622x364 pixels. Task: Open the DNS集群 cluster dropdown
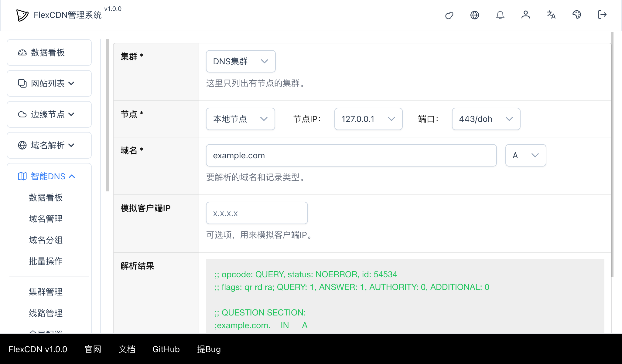[240, 61]
